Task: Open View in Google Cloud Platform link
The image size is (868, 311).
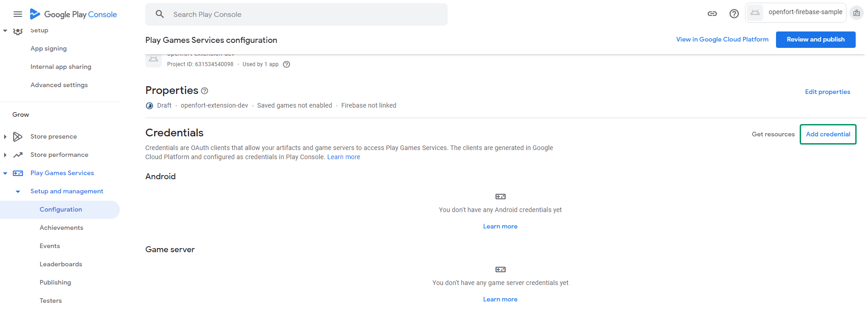Action: [722, 39]
